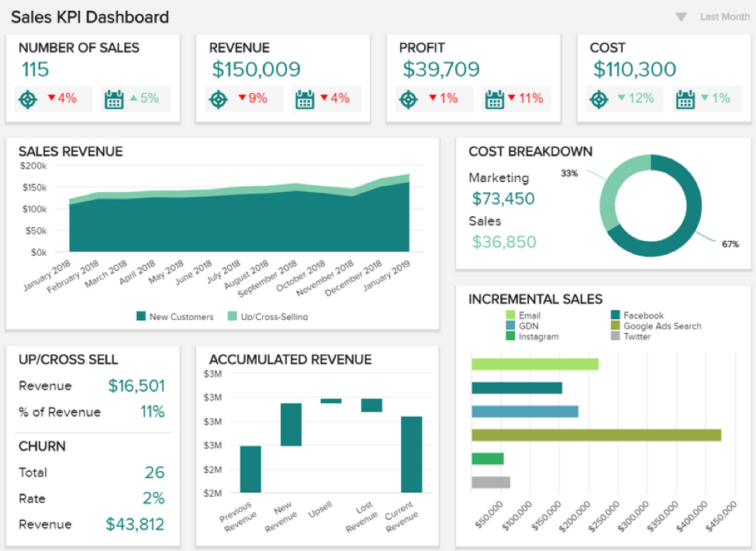
Task: Click calendar icon in Revenue card
Action: click(305, 99)
